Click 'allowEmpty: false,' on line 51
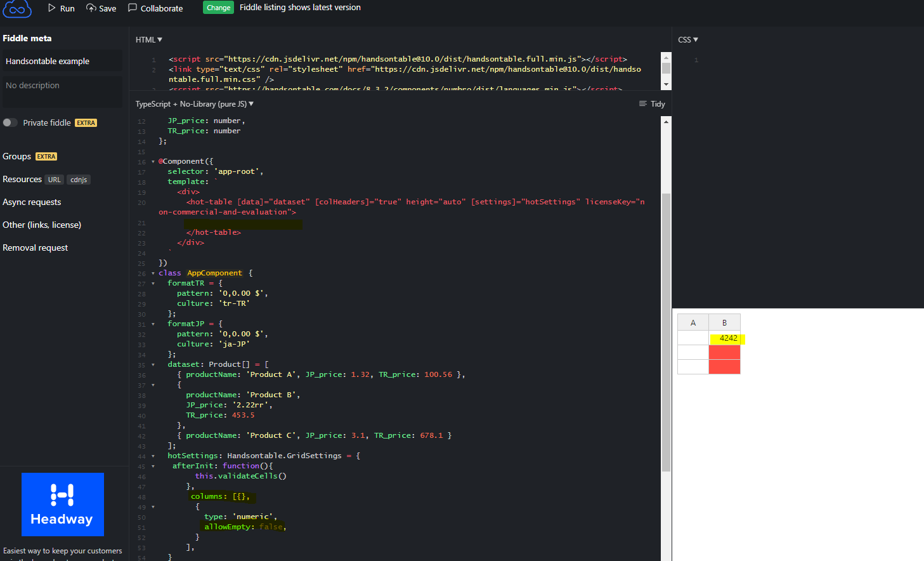924x561 pixels. (245, 527)
